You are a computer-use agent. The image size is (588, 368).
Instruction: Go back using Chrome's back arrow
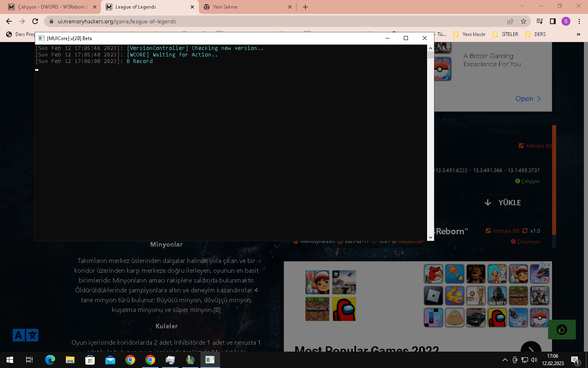point(9,21)
